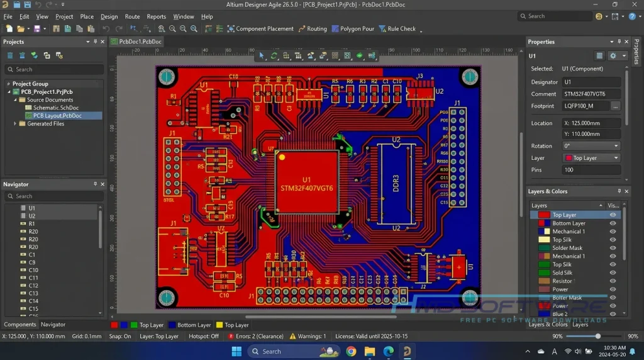Hide the Sold Silk layer
The width and height of the screenshot is (644, 360).
[613, 273]
